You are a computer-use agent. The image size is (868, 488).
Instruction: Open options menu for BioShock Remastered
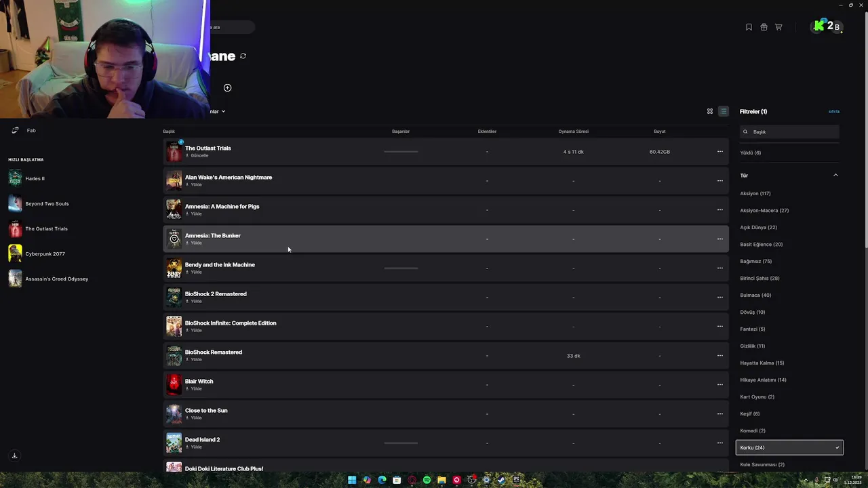coord(720,356)
